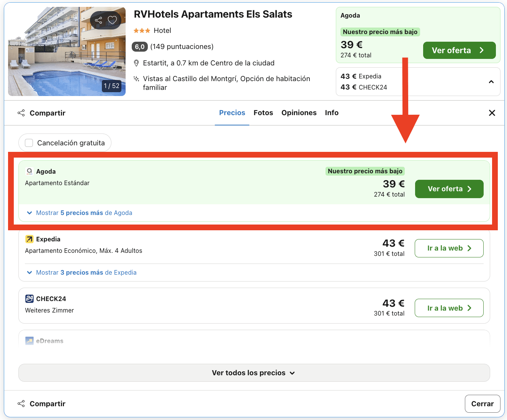Image resolution: width=507 pixels, height=420 pixels.
Task: Click the three-star hotel rating
Action: [142, 31]
